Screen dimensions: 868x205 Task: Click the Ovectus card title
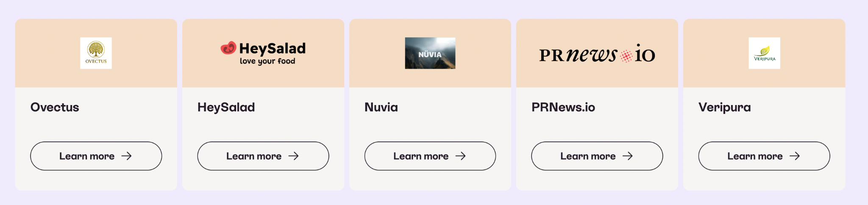(55, 107)
